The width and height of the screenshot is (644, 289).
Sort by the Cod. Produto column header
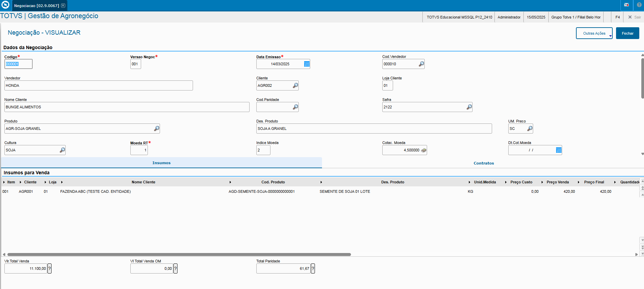pyautogui.click(x=273, y=182)
